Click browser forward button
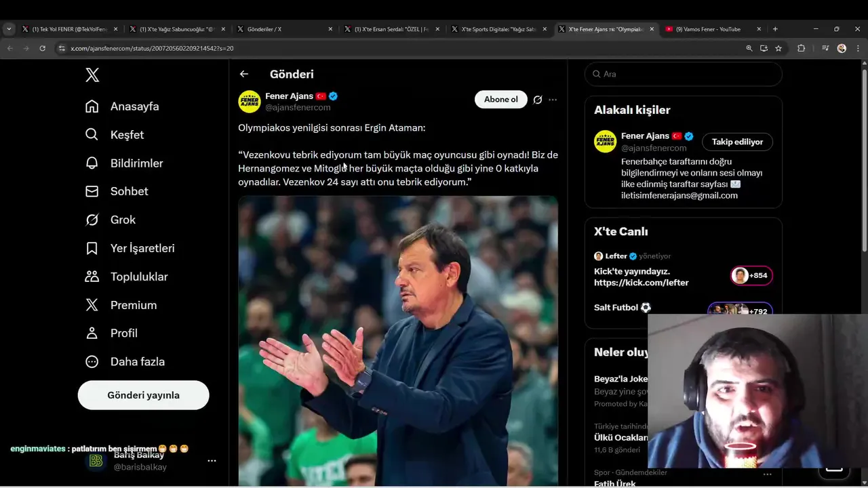 coord(26,48)
